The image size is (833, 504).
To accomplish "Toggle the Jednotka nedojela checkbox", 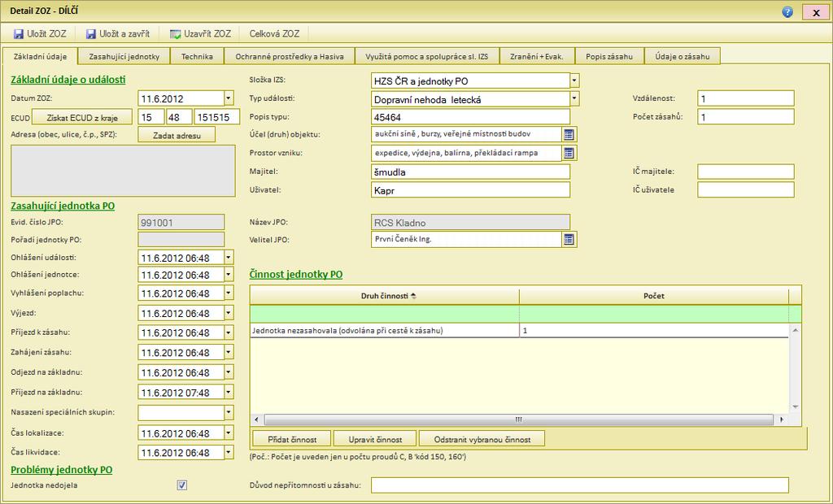I will click(x=182, y=484).
